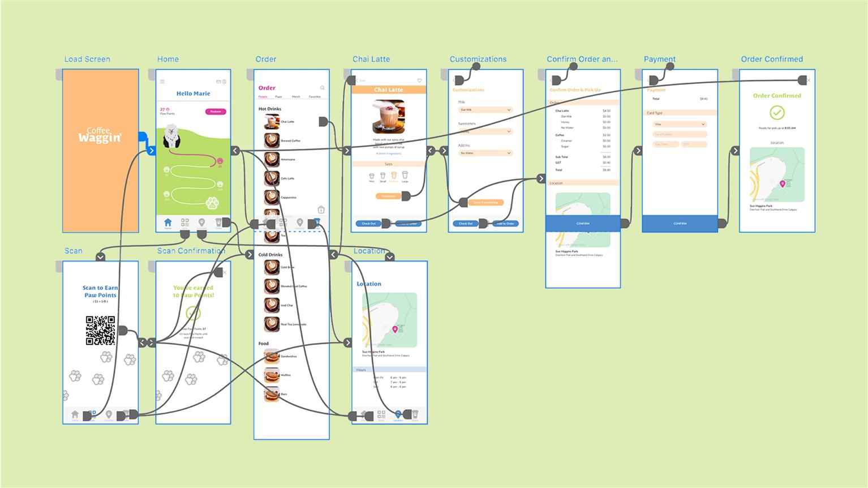Screen dimensions: 868x488
Task: Click the location pin icon in Home nav bar
Action: click(x=201, y=223)
